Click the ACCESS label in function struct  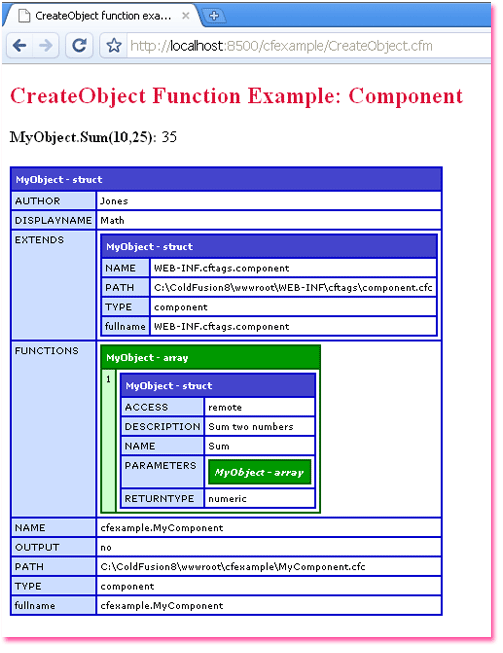coord(162,407)
